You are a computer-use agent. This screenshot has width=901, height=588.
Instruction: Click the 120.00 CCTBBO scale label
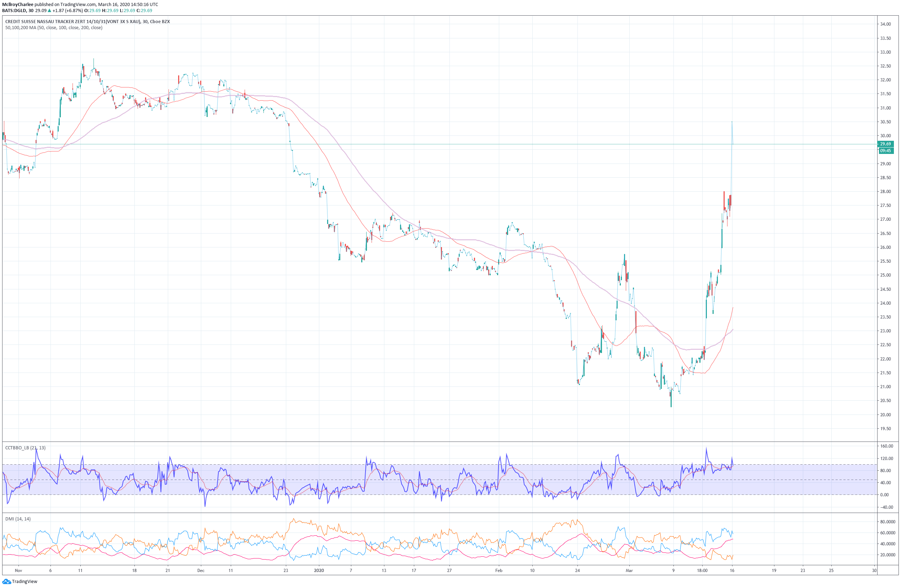[x=887, y=459]
